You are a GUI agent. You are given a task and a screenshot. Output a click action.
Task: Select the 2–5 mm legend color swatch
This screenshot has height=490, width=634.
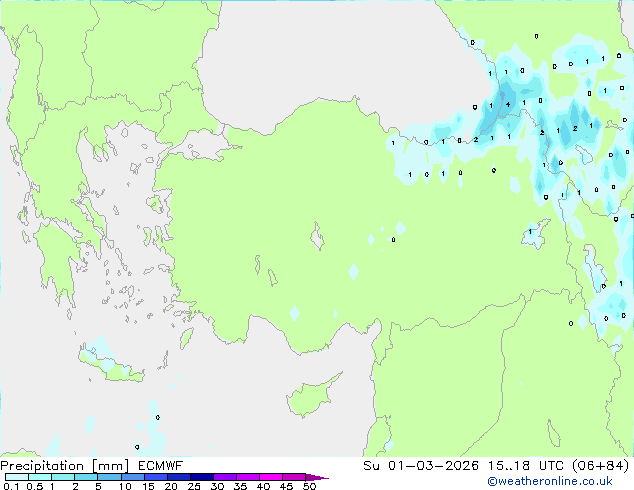click(x=86, y=477)
